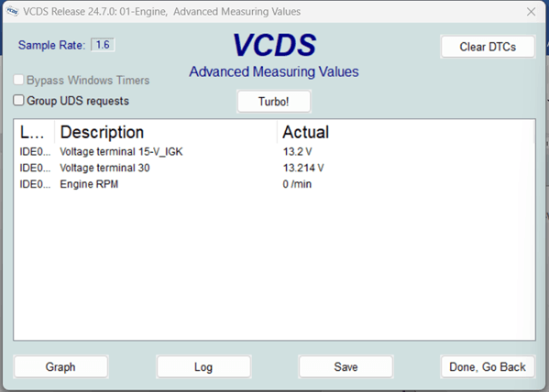Image resolution: width=549 pixels, height=392 pixels.
Task: Click the 0 /min RPM value
Action: click(297, 184)
